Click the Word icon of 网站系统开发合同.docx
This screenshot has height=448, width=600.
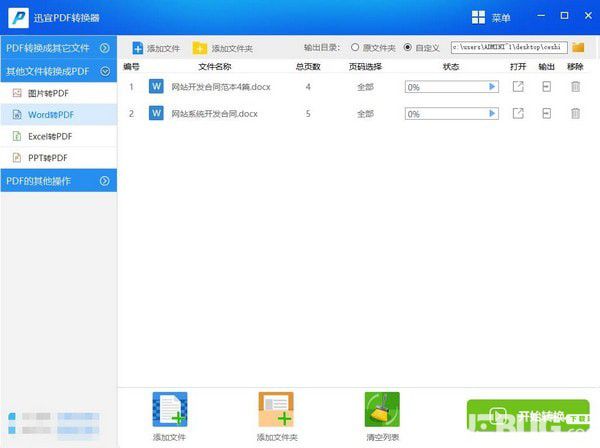(156, 113)
